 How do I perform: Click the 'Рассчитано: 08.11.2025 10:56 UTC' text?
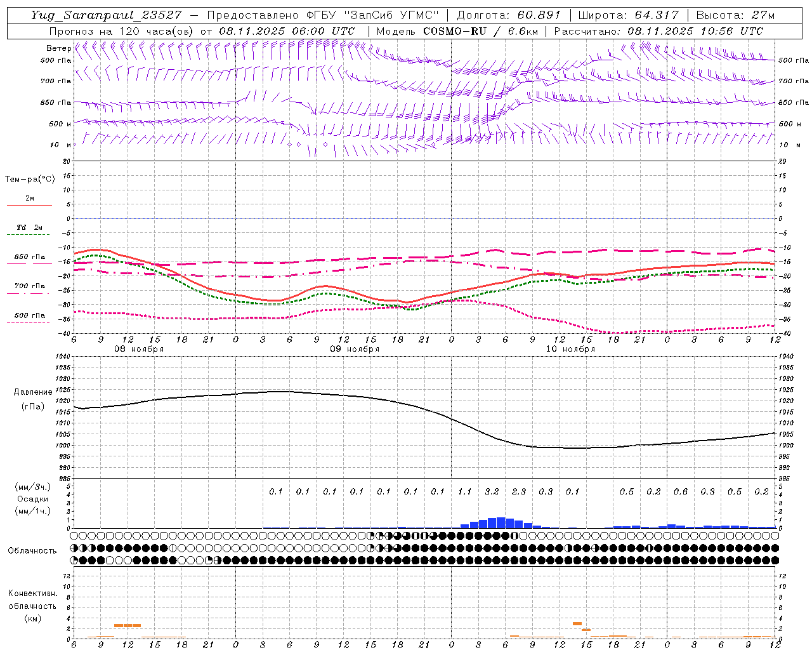point(658,31)
